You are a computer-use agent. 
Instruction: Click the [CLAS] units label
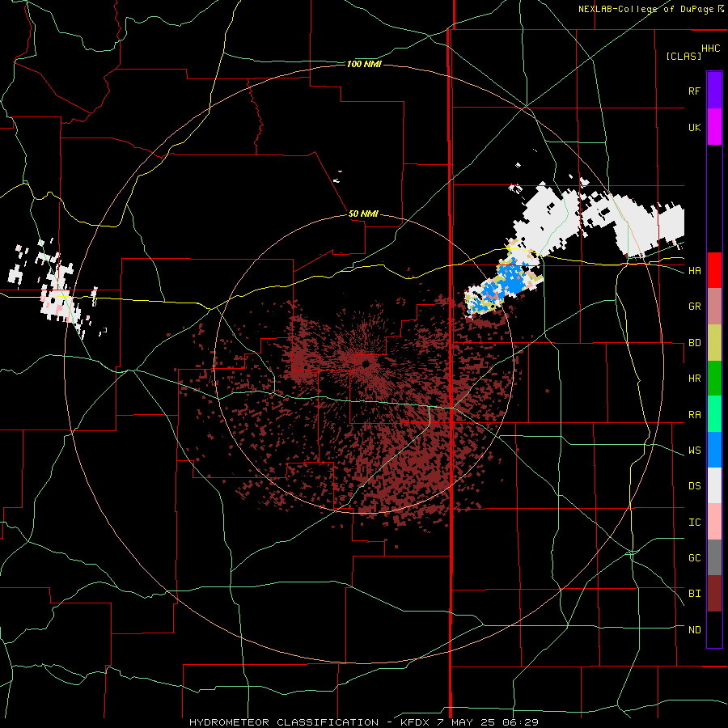coord(684,56)
